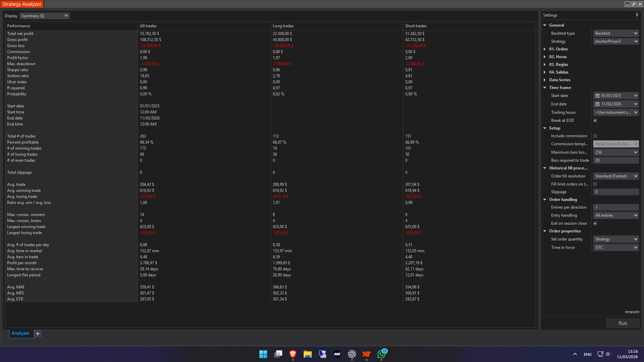
Task: Open the Time in force dropdown
Action: coord(616,248)
